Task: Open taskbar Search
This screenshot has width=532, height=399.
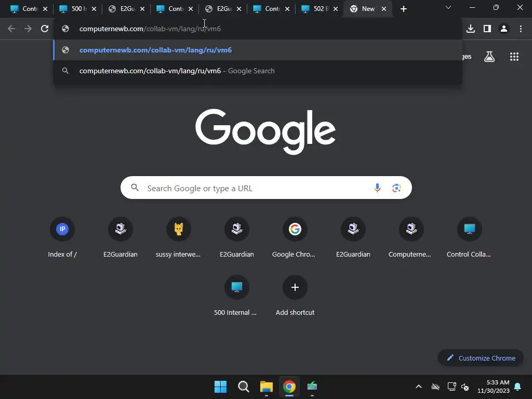Action: [x=244, y=387]
